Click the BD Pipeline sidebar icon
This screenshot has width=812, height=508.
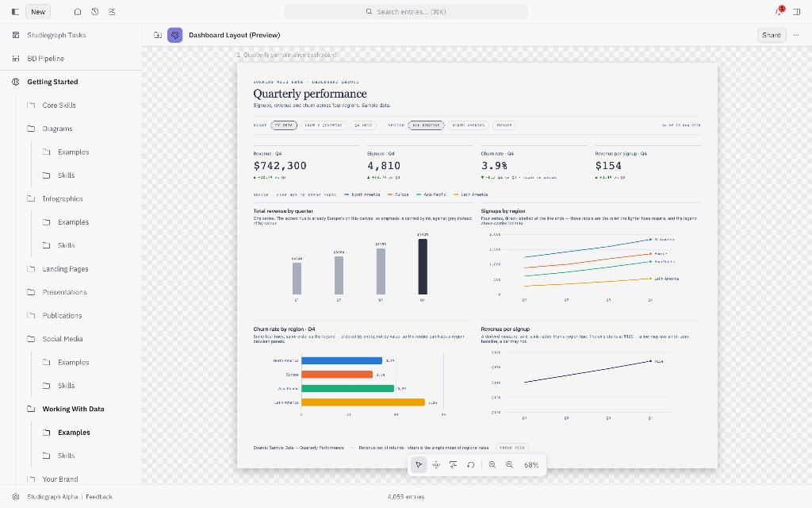point(16,59)
